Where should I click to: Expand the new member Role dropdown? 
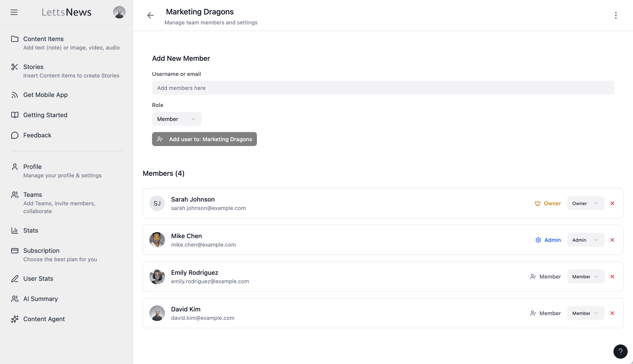[x=176, y=119]
